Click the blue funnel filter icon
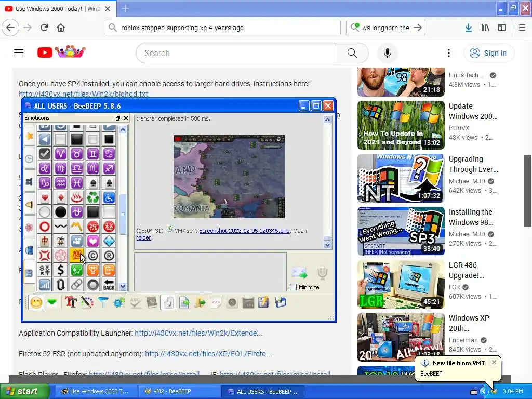 point(103,302)
